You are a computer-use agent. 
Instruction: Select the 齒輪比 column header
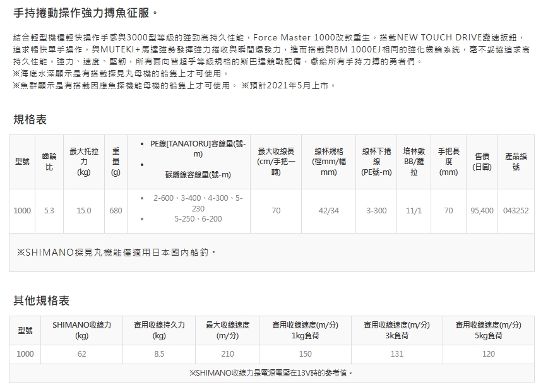tap(49, 162)
